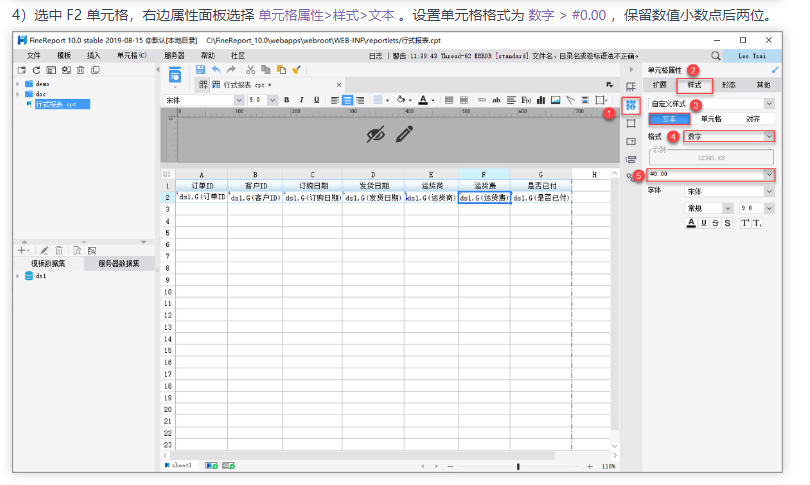Viewport: 810px width, 485px height.
Task: Click the unmerge cells icon
Action: point(464,100)
